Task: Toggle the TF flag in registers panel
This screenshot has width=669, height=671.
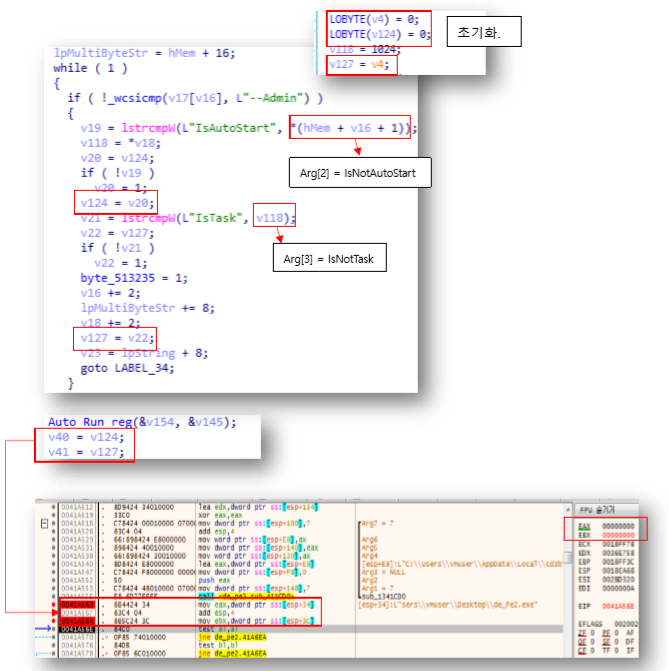Action: click(610, 650)
